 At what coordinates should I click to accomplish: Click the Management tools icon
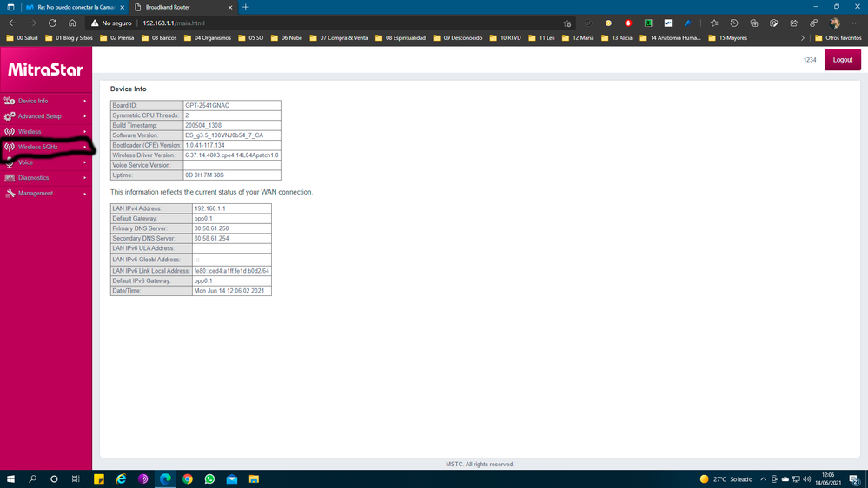pyautogui.click(x=10, y=194)
